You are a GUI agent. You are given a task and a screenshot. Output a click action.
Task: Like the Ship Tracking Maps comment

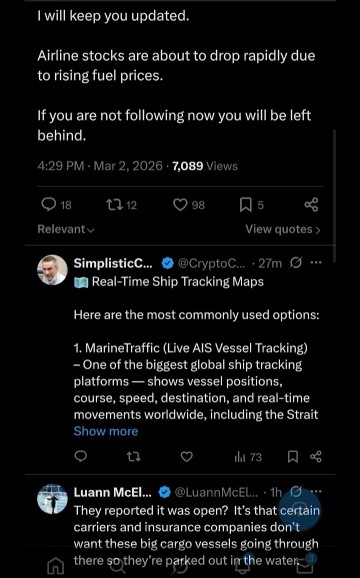pos(186,457)
